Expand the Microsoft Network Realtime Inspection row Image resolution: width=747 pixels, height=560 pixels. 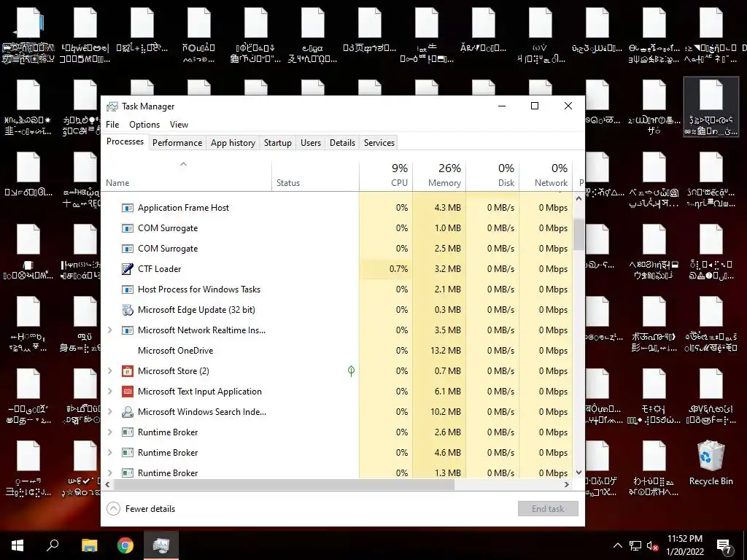[110, 330]
